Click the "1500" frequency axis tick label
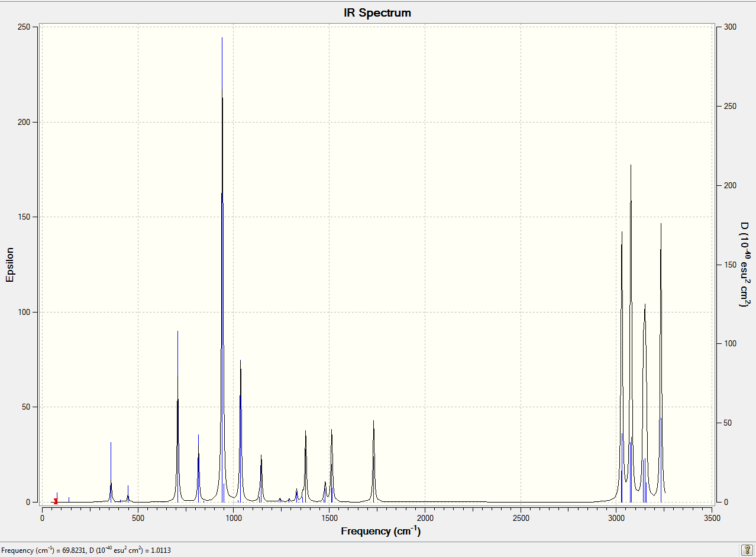756x557 pixels. point(329,518)
